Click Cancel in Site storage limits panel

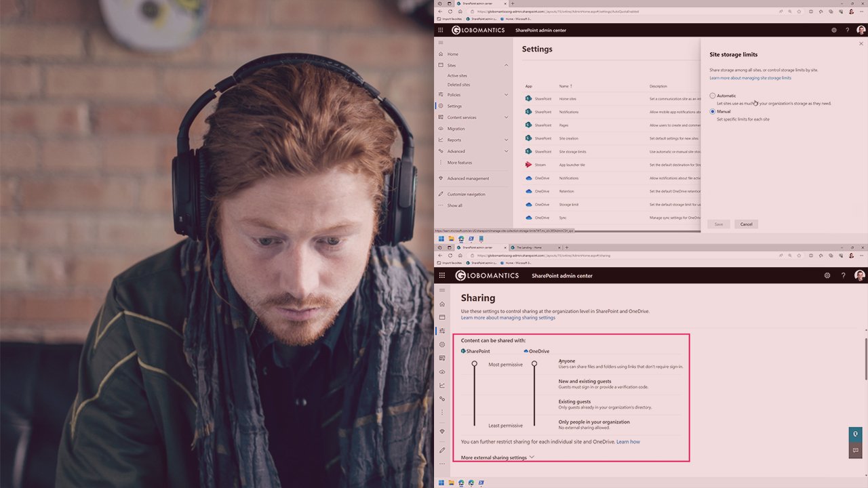tap(746, 224)
